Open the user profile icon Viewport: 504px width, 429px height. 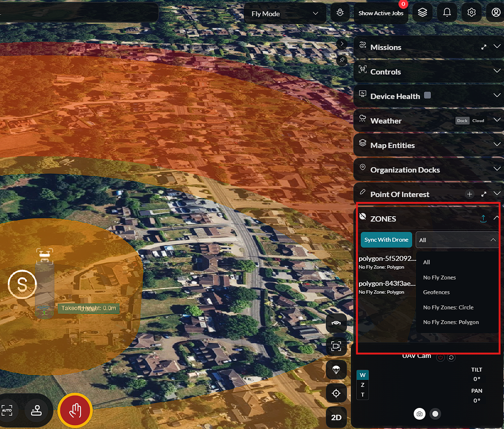point(496,13)
